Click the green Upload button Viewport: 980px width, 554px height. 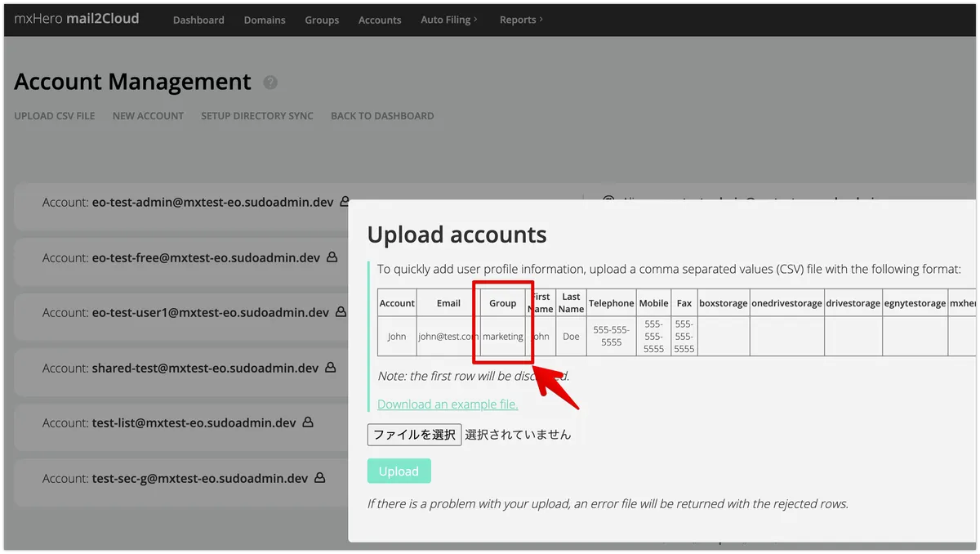click(x=399, y=471)
